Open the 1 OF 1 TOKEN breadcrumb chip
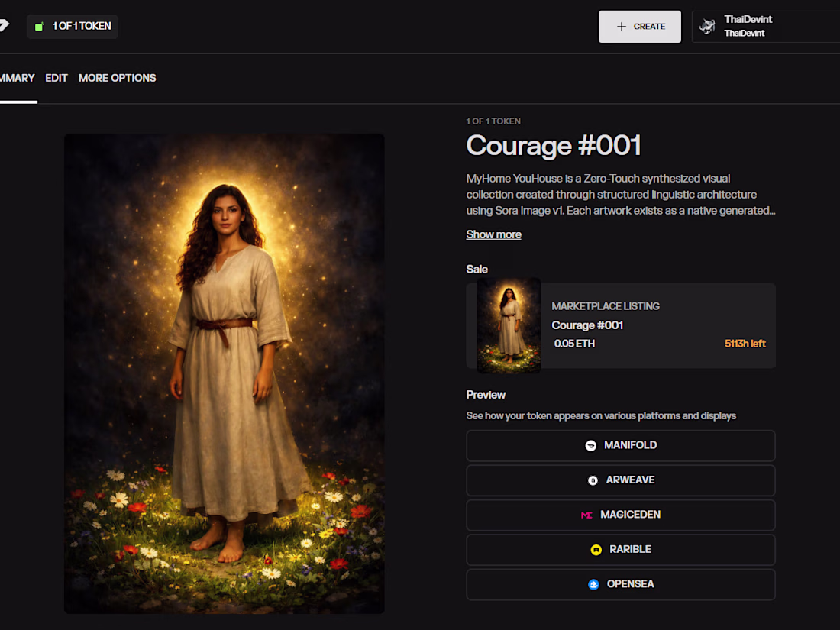The image size is (840, 630). [73, 26]
